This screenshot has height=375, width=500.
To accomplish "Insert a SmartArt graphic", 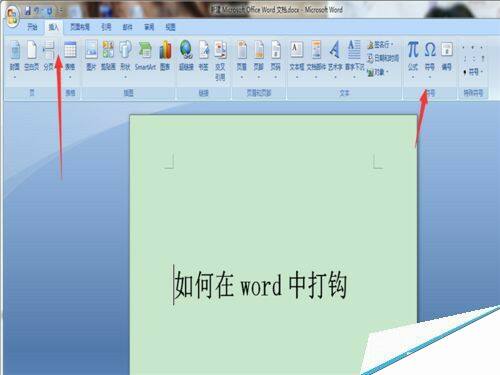I will (145, 56).
